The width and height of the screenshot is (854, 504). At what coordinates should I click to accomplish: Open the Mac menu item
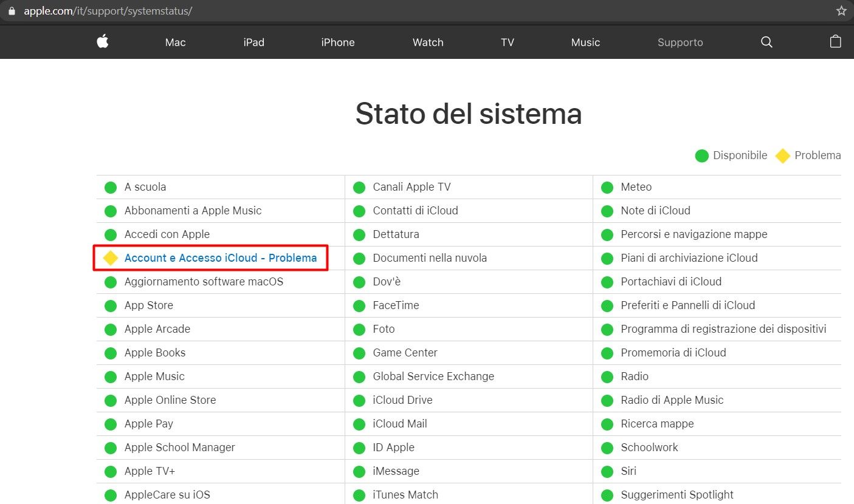[175, 43]
